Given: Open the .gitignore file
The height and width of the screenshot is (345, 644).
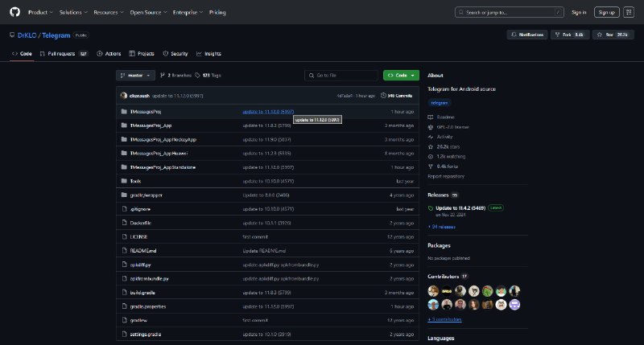Looking at the screenshot, I should tap(140, 209).
